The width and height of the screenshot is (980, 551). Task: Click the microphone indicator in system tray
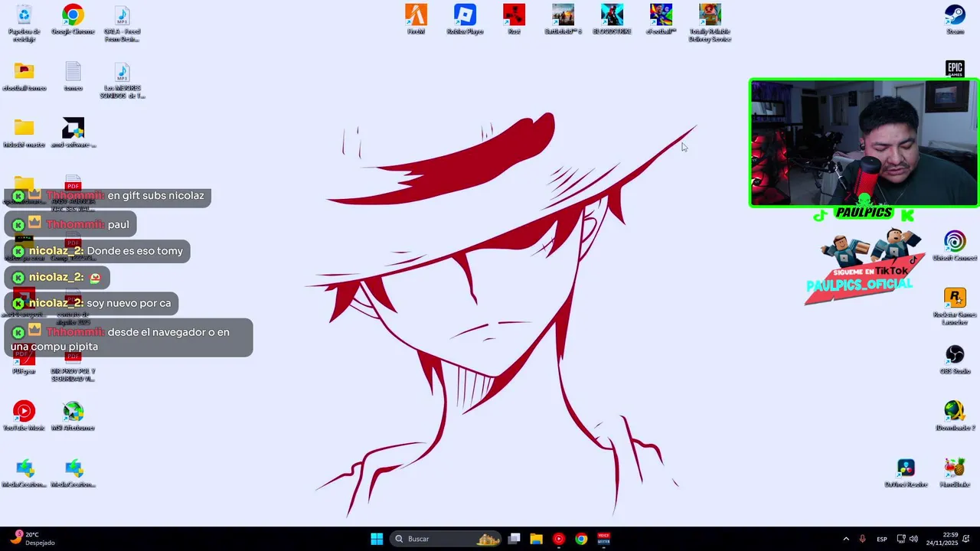tap(863, 539)
